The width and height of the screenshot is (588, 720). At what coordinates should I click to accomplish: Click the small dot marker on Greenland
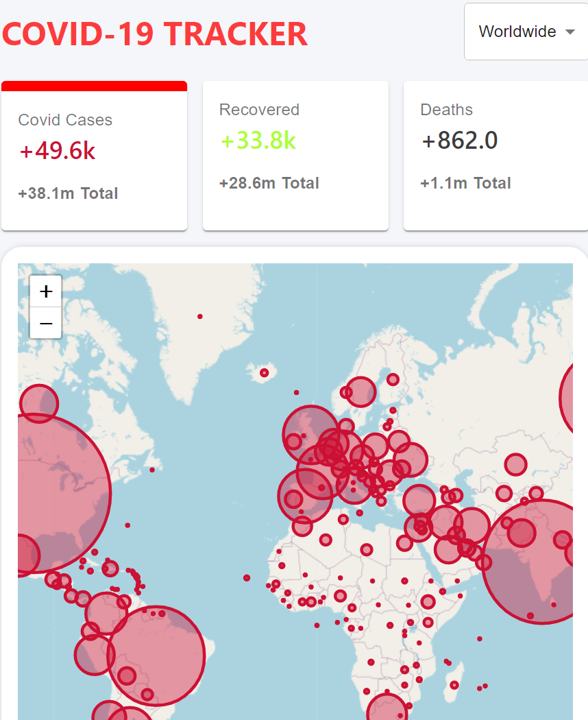tap(200, 316)
